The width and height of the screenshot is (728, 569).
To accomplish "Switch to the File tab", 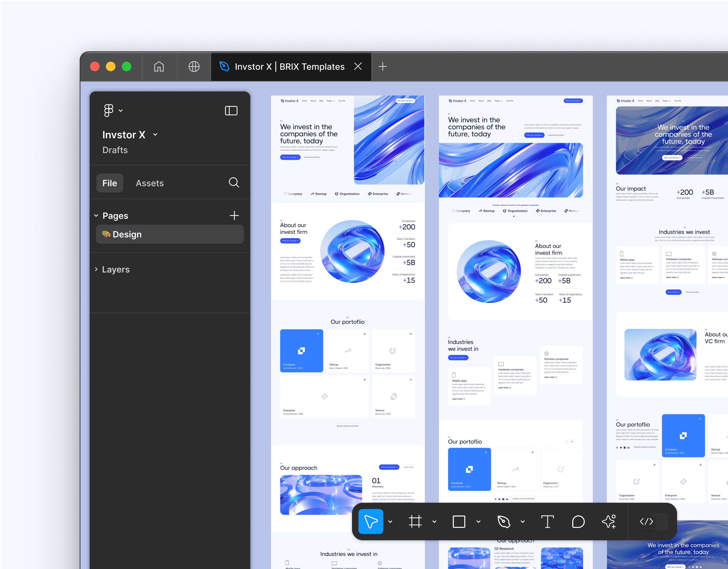I will [x=110, y=183].
